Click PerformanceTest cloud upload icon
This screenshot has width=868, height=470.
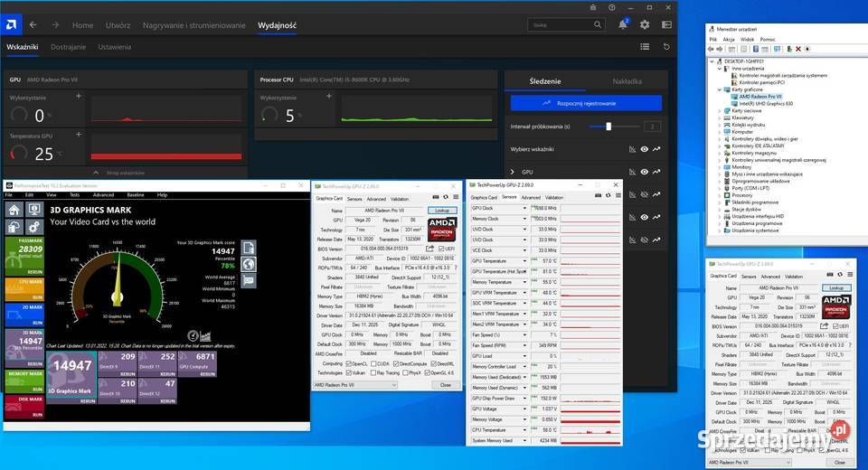[14, 227]
